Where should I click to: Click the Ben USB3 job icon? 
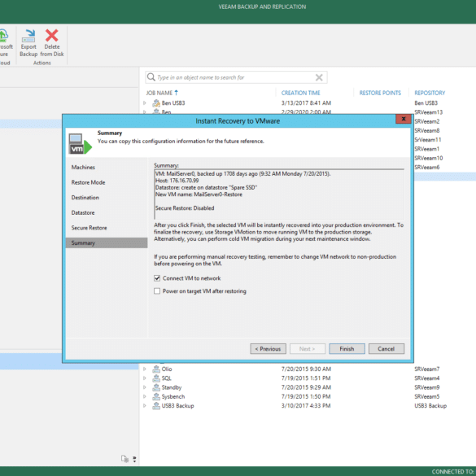156,103
